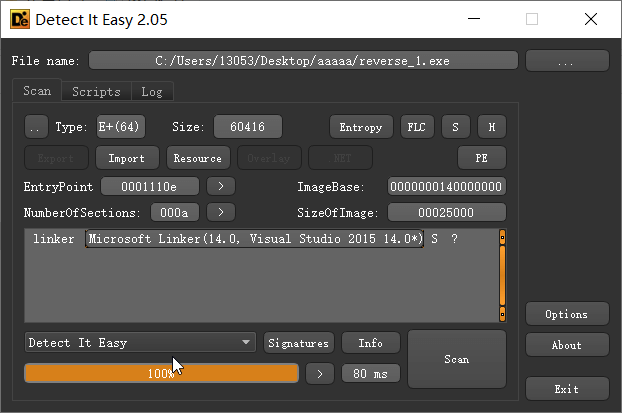This screenshot has height=413, width=622.
Task: Click the orange results scrollbar thumb
Action: tap(502, 276)
